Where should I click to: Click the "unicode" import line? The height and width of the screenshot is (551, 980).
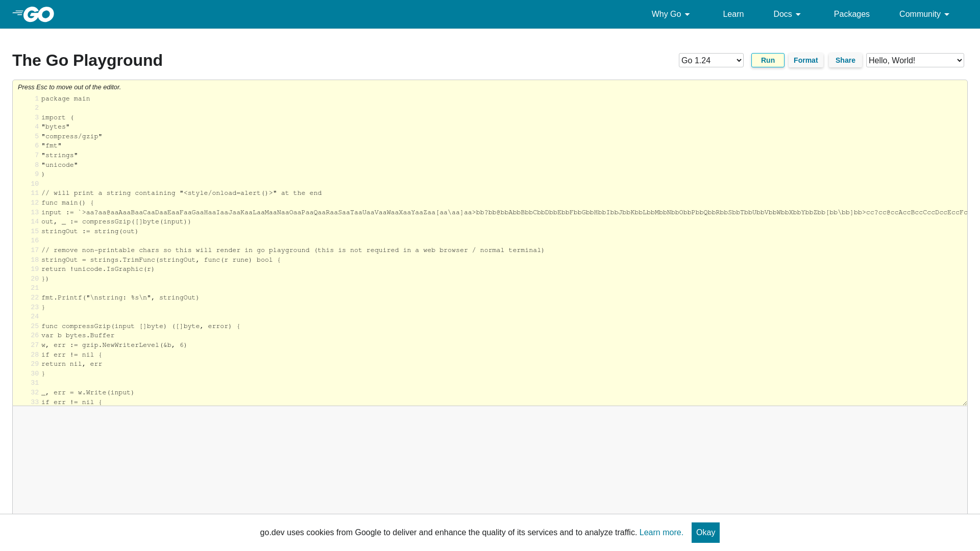click(60, 165)
